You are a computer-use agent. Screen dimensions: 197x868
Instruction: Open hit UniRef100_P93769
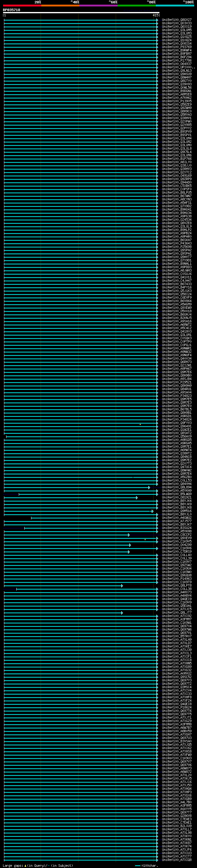tap(177, 47)
